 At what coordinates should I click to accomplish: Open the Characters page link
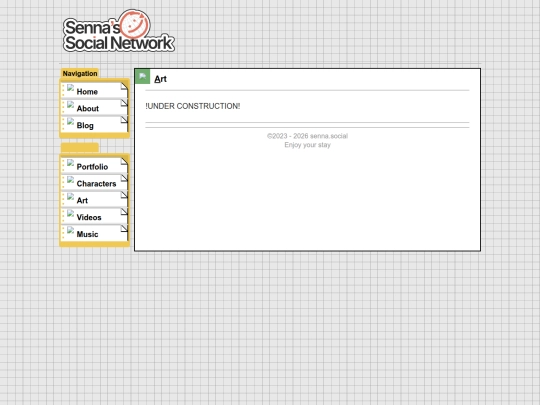94,183
